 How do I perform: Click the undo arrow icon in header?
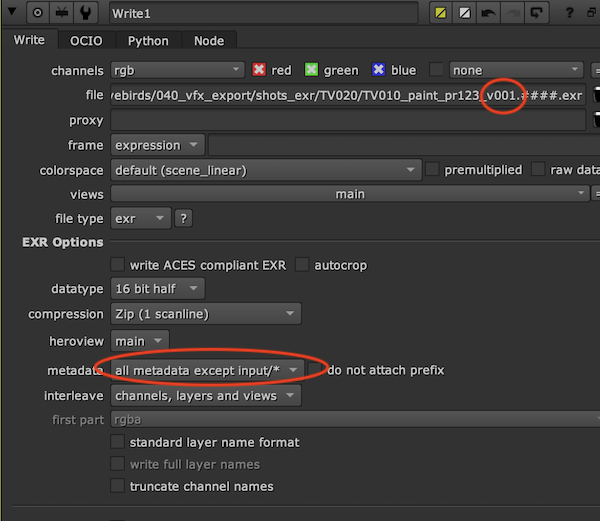coord(489,13)
